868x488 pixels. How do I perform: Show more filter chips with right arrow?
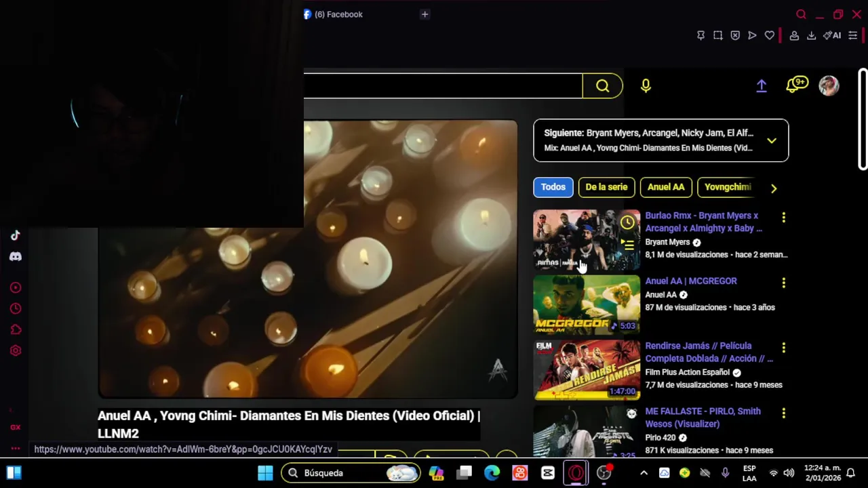coord(774,188)
